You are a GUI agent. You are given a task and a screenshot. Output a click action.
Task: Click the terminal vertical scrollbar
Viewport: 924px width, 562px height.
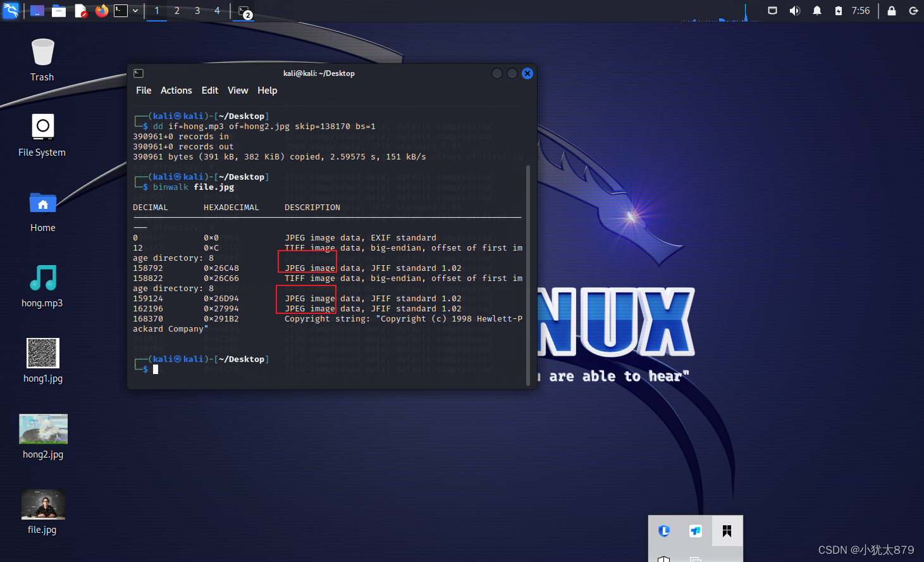(528, 275)
